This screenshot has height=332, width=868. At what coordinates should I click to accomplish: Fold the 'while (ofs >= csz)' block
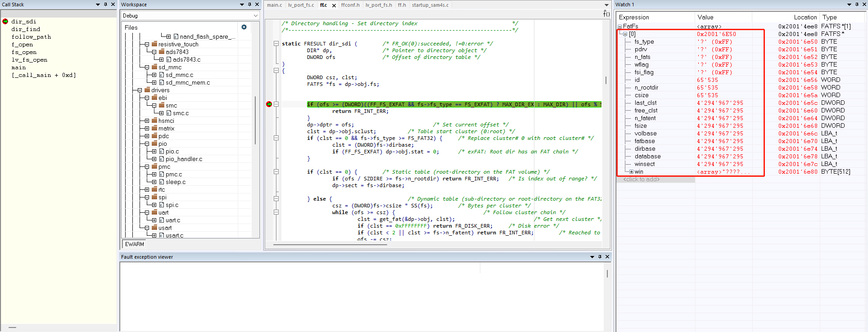[276, 212]
